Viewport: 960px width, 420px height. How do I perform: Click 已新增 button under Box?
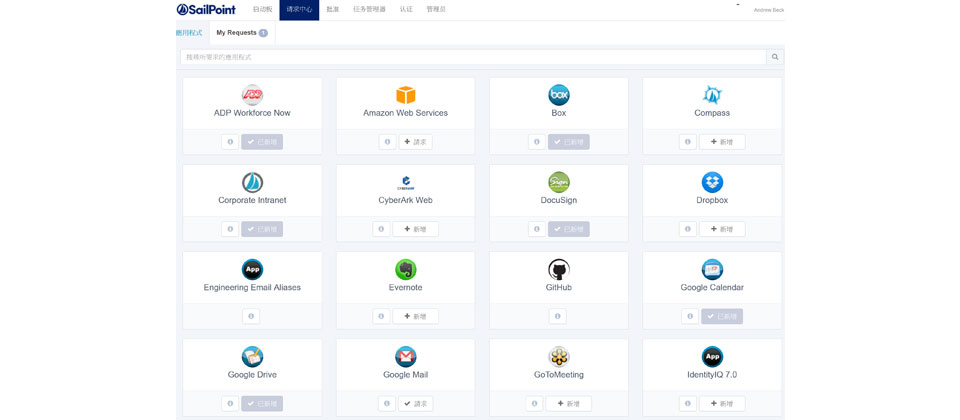[x=569, y=142]
